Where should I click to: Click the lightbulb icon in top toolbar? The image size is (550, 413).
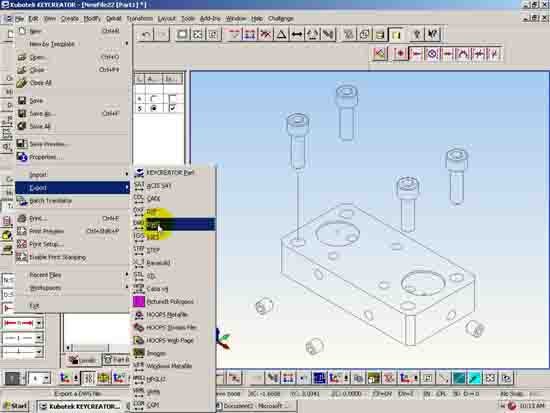[417, 34]
